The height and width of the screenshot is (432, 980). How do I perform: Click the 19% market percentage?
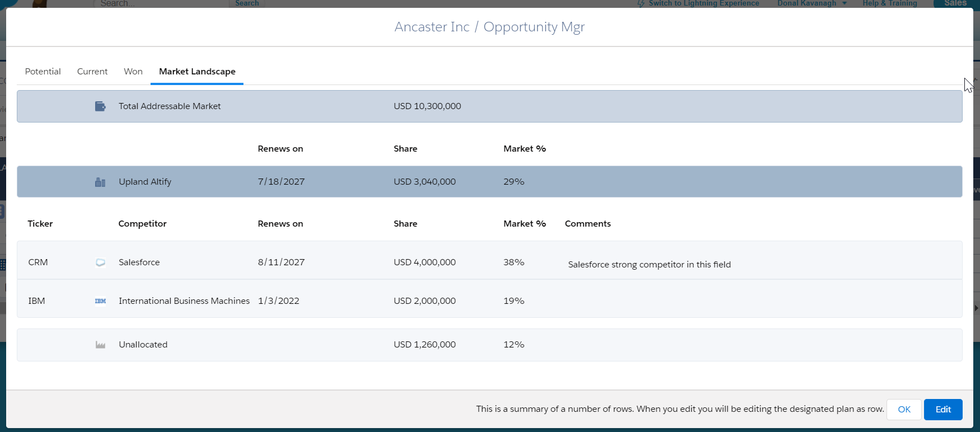(514, 301)
